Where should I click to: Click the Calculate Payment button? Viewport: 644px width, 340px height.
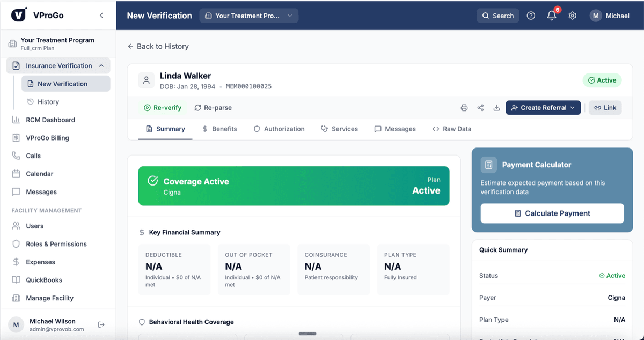click(552, 213)
